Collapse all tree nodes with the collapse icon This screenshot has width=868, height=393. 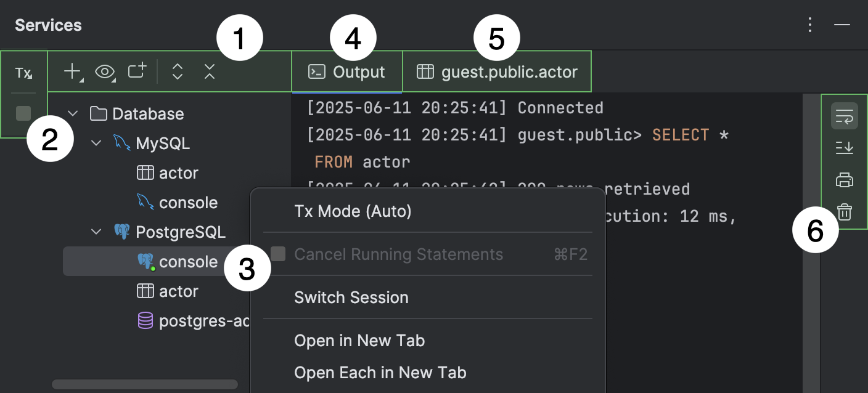tap(209, 71)
